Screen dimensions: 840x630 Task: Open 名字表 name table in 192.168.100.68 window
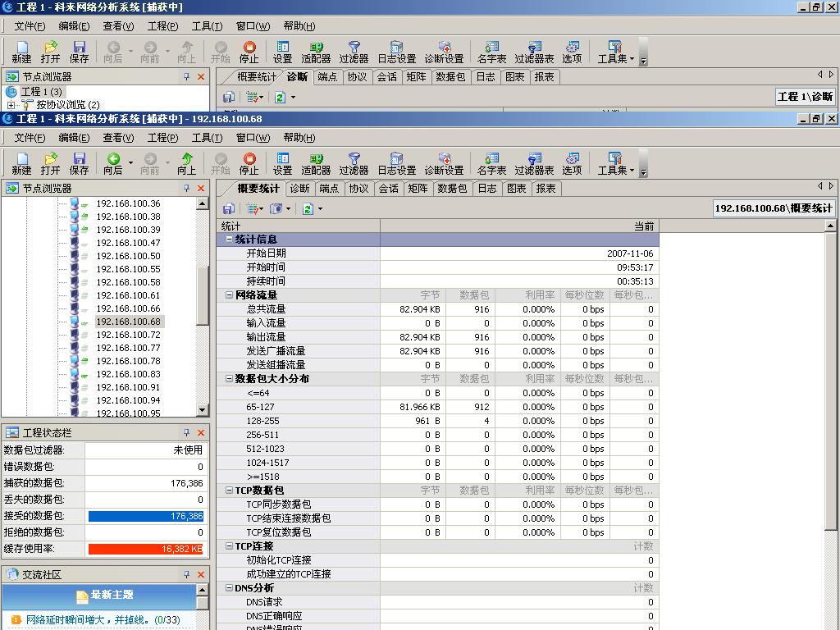(x=491, y=163)
